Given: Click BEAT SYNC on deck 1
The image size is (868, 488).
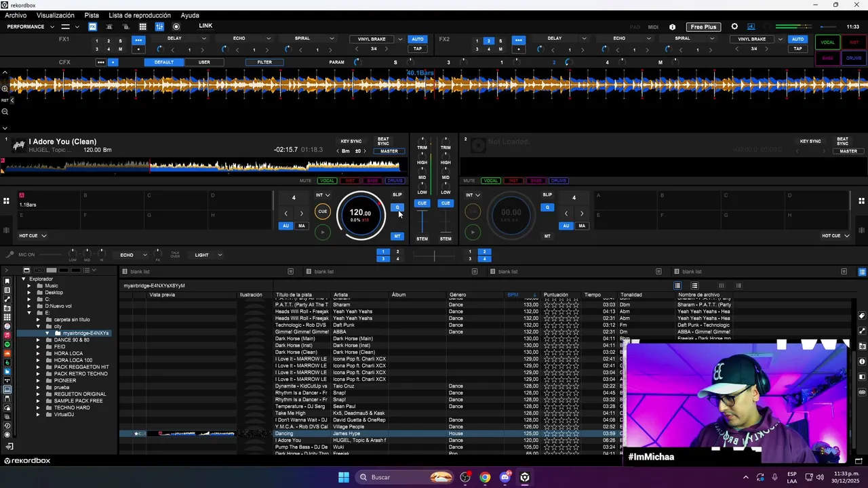Looking at the screenshot, I should click(383, 142).
